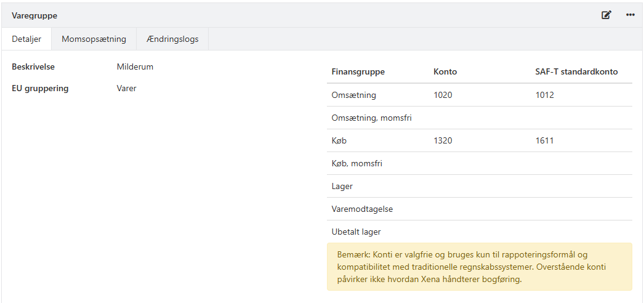Click account number 1320 for Køb

coord(443,141)
